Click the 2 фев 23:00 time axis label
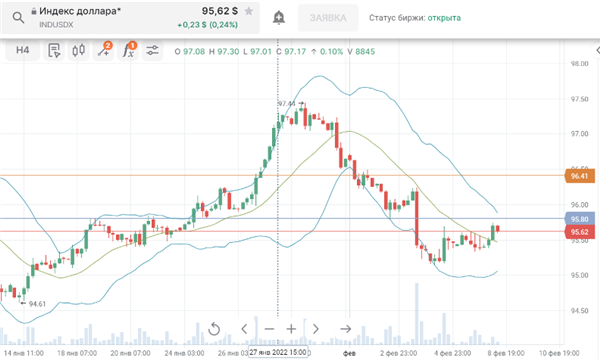600x360 pixels. [x=398, y=353]
